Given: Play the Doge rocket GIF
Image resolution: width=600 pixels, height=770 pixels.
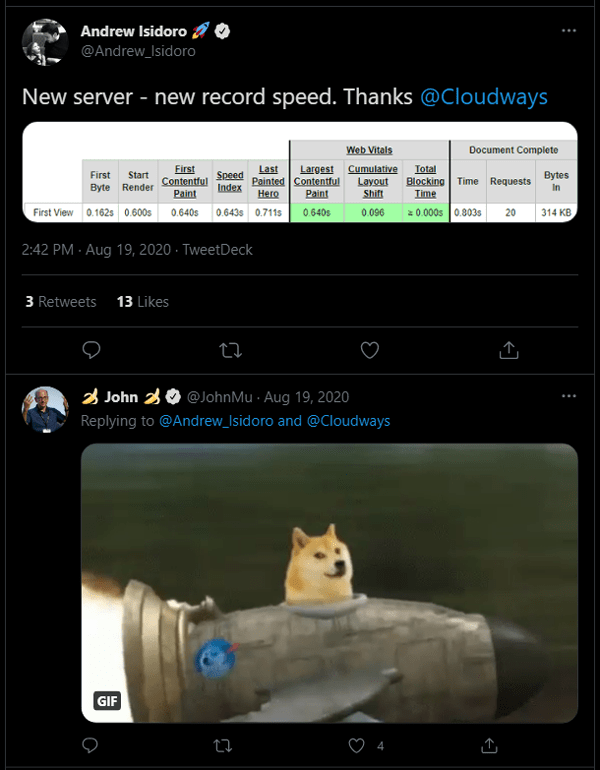Looking at the screenshot, I should click(329, 582).
